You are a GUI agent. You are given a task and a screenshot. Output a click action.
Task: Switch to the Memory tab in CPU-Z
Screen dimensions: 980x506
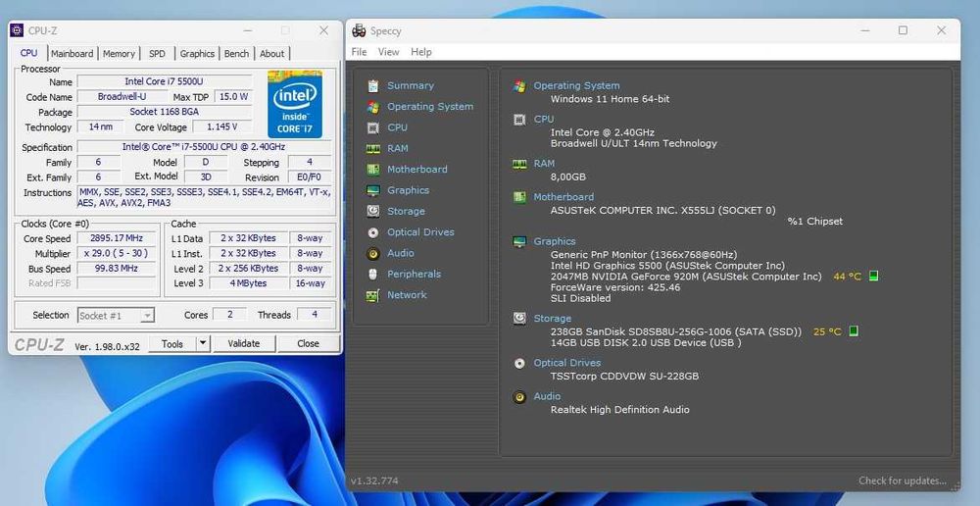[119, 54]
